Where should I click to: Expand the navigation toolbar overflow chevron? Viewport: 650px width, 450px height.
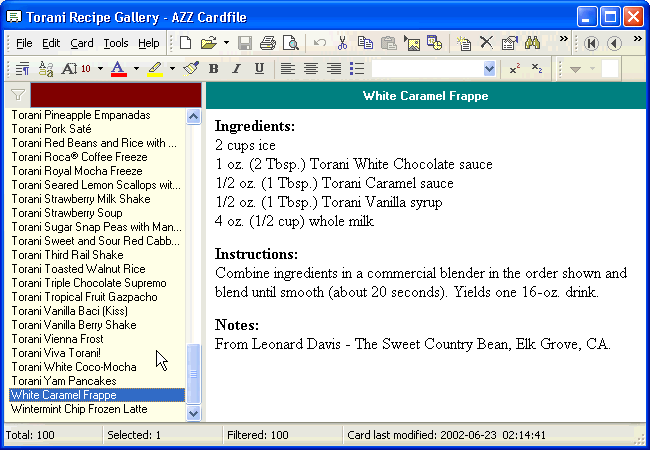[638, 39]
